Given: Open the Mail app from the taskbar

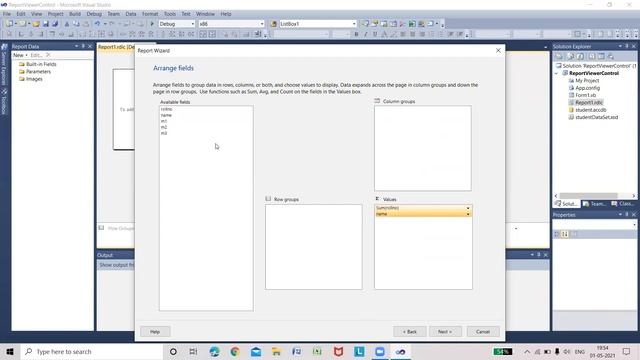Looking at the screenshot, I should [256, 351].
